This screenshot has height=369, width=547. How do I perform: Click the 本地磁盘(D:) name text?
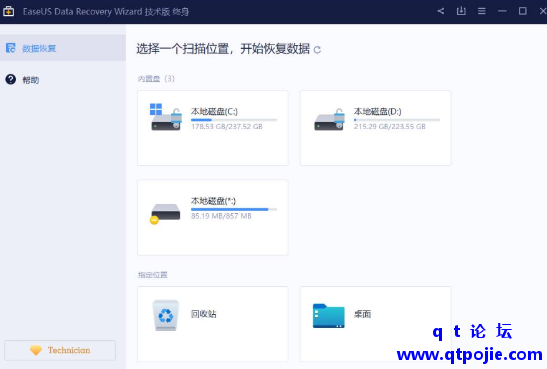(x=377, y=112)
